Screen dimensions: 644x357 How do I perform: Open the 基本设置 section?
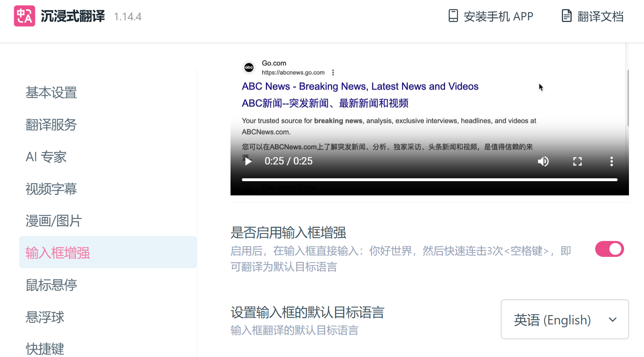point(51,92)
